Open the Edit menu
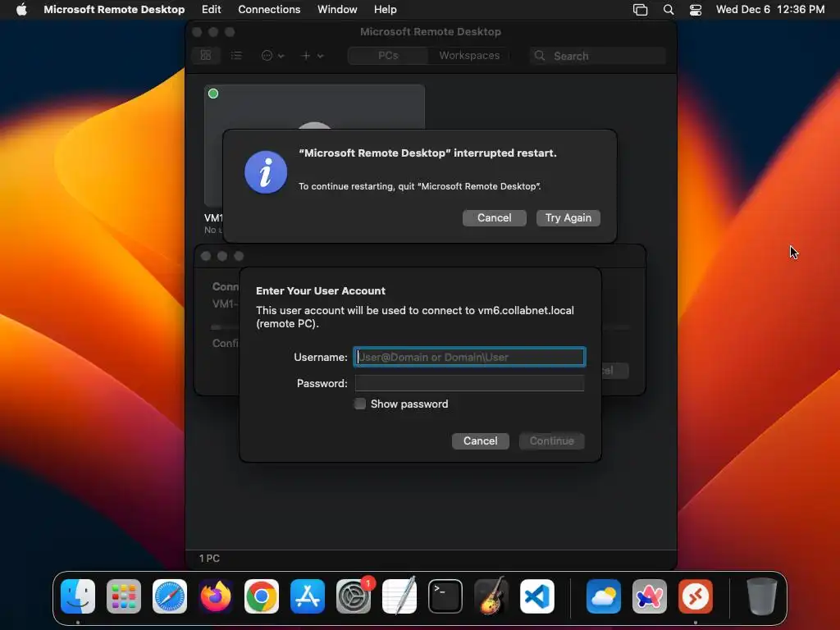The image size is (840, 630). pos(211,9)
